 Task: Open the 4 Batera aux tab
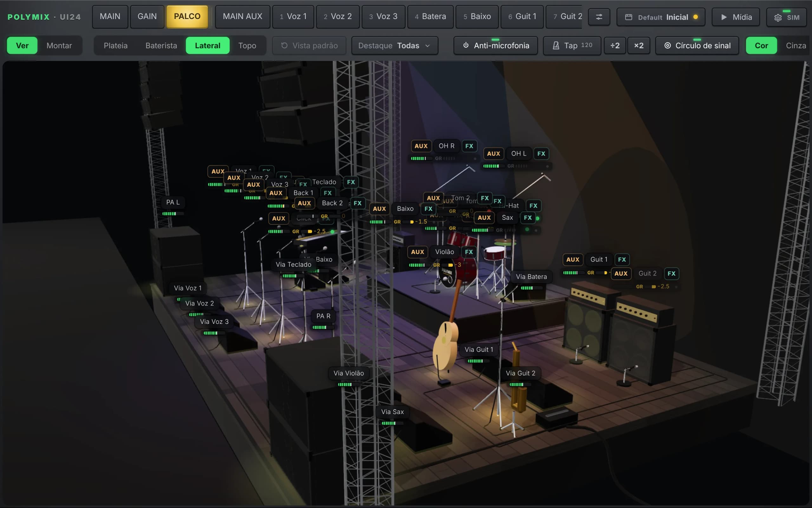click(430, 17)
